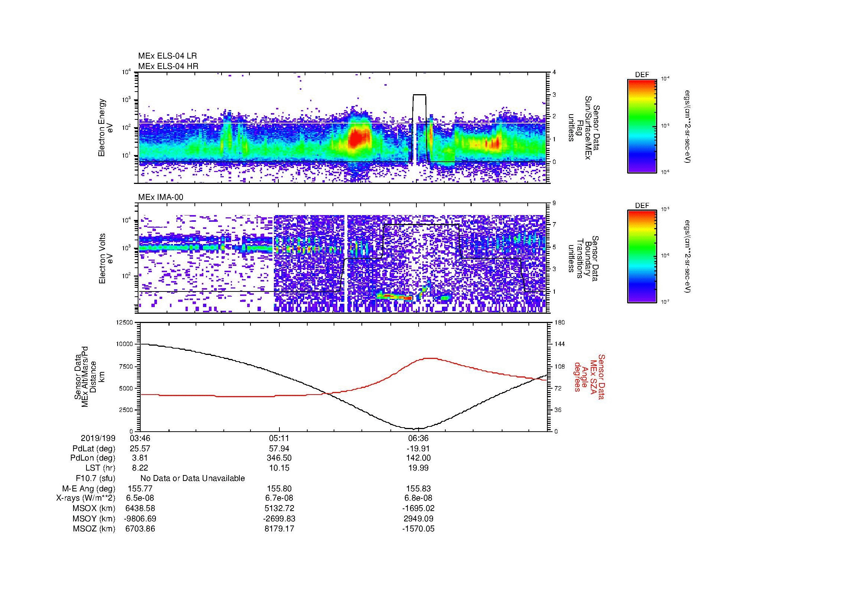Select the PdLon value 3.81
This screenshot has width=868, height=613.
[140, 458]
